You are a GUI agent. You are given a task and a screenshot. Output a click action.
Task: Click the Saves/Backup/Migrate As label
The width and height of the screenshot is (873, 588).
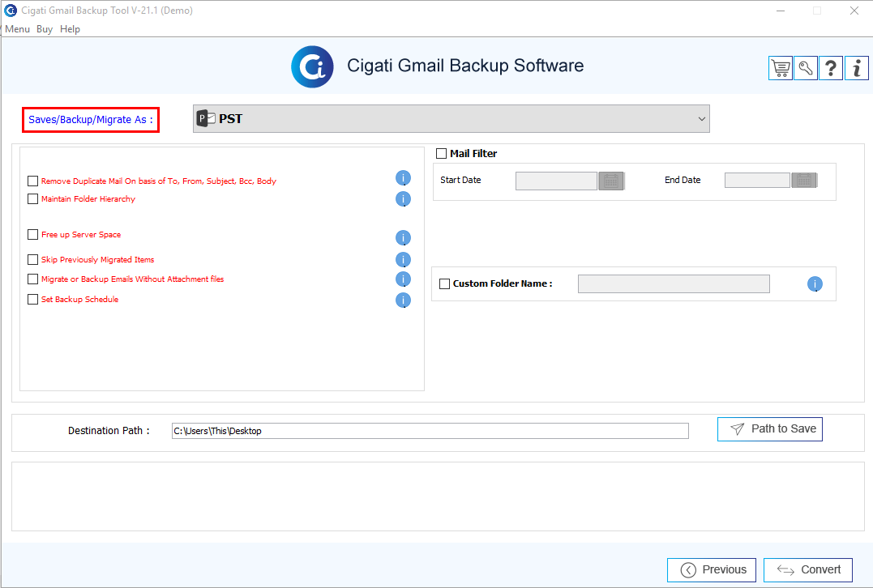[x=91, y=120]
